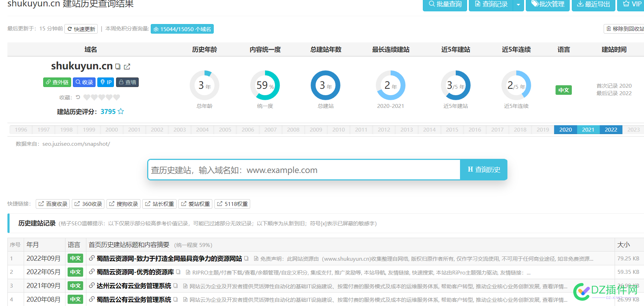Open the 360收录 quick link

(x=88, y=204)
